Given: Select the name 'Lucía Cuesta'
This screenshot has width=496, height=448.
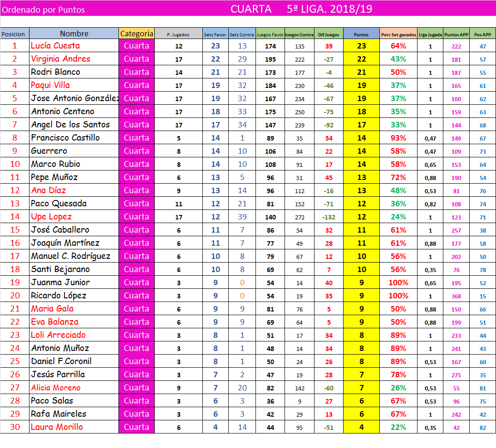Looking at the screenshot, I should [x=55, y=45].
